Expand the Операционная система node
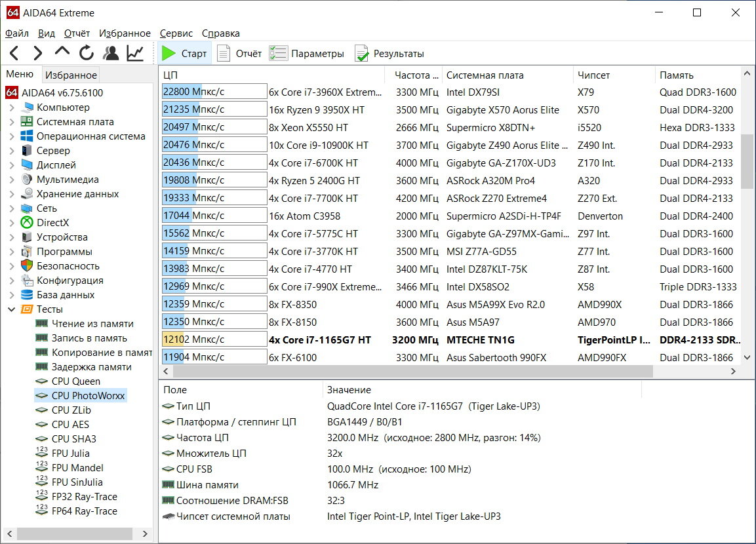The height and width of the screenshot is (544, 756). [12, 136]
